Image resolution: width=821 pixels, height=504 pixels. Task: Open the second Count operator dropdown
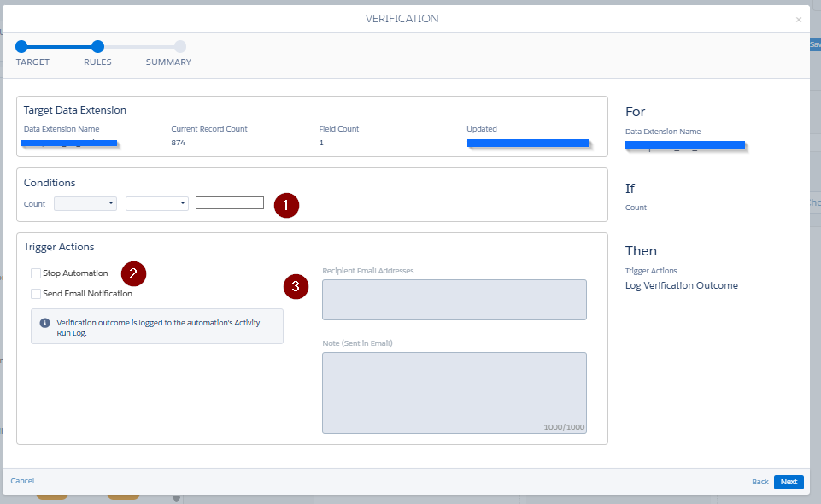tap(157, 203)
